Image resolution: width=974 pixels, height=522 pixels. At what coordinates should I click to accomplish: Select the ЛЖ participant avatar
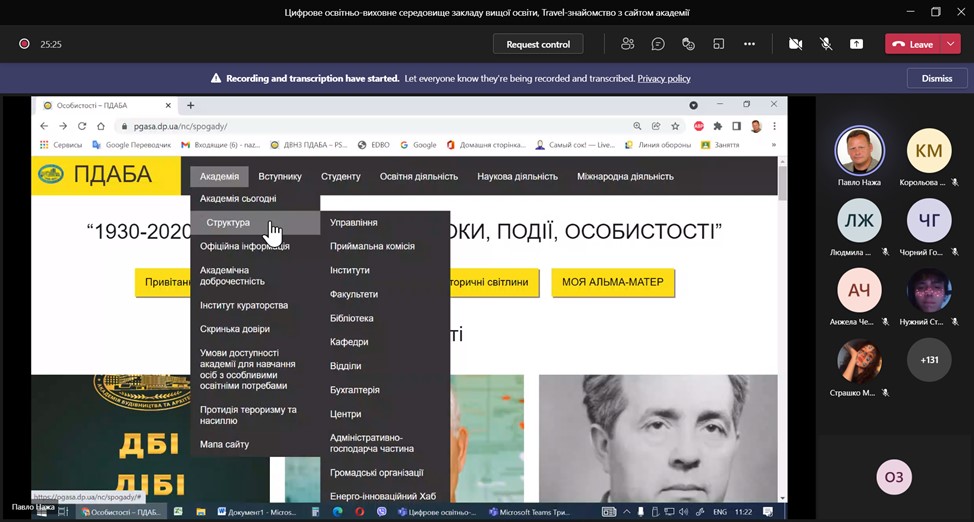(x=859, y=220)
